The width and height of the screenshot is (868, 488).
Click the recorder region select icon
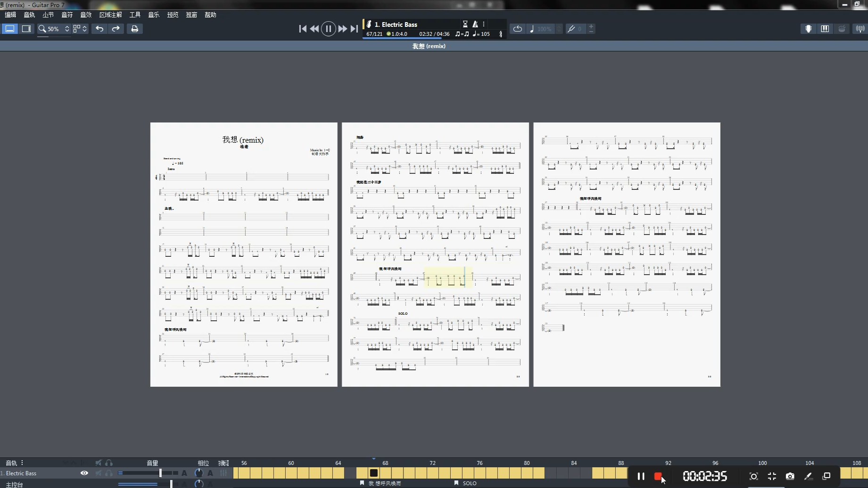(753, 476)
